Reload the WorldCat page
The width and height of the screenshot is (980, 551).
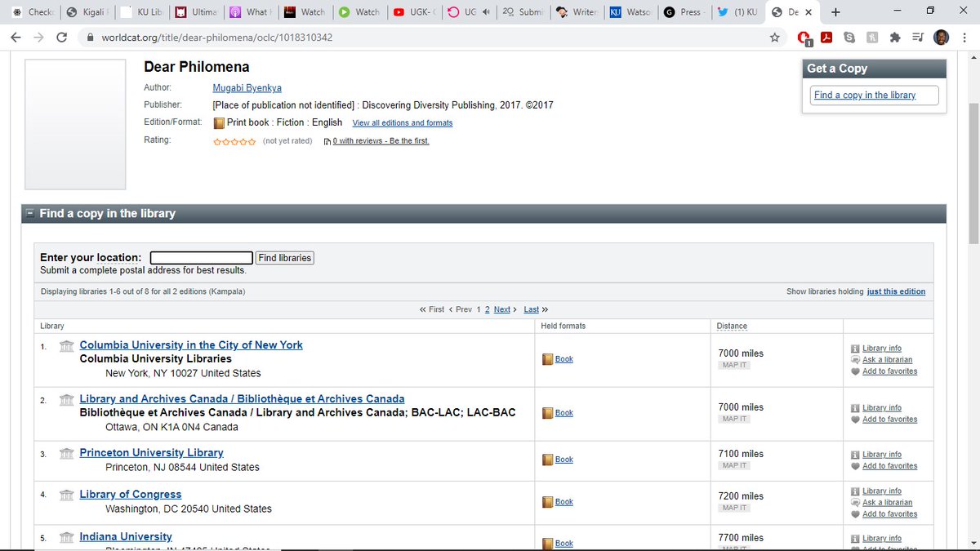click(x=61, y=38)
